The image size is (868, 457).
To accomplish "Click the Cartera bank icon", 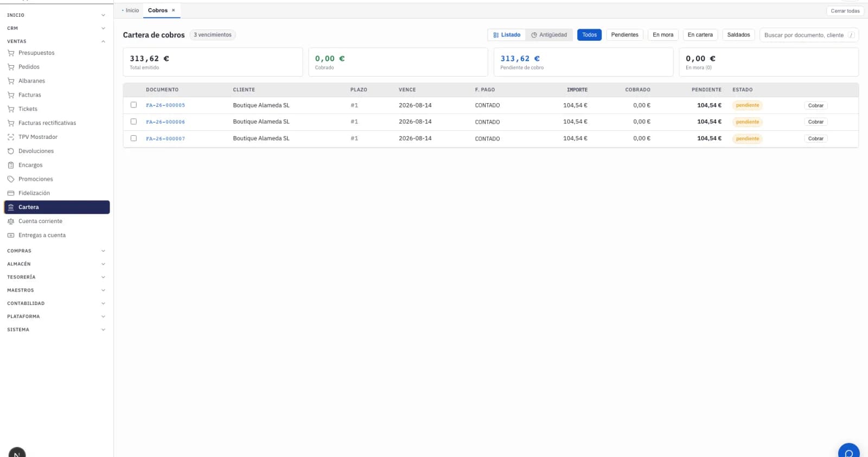I will [11, 207].
